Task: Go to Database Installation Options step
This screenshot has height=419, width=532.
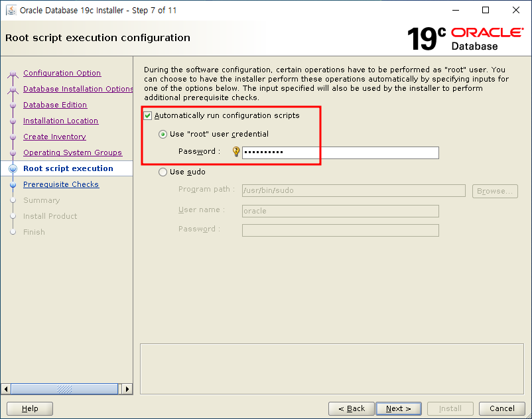Action: 78,89
